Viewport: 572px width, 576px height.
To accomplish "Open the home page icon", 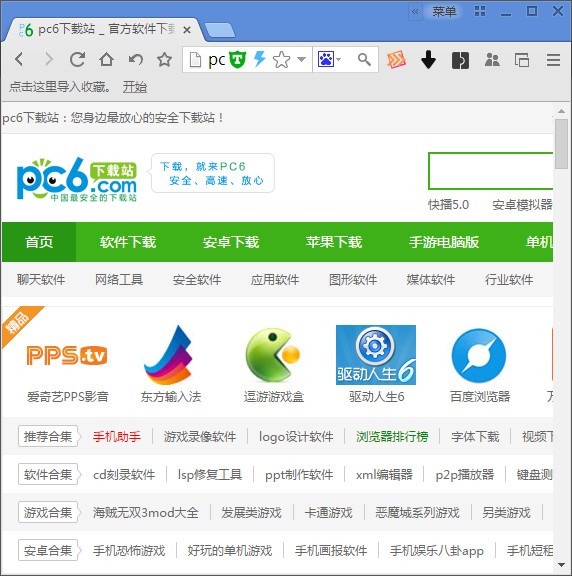I will [x=106, y=59].
